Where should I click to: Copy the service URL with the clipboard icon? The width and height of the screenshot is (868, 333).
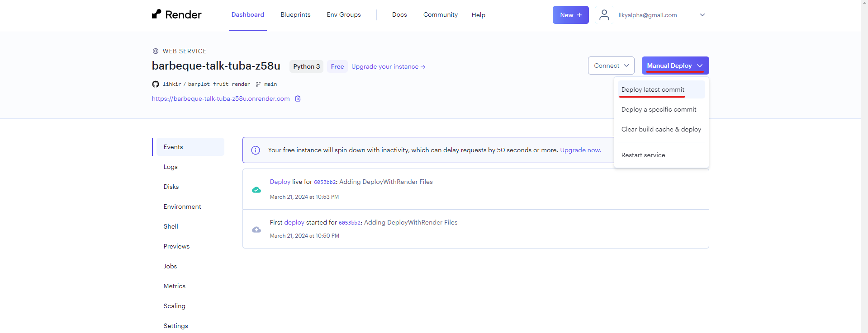298,98
